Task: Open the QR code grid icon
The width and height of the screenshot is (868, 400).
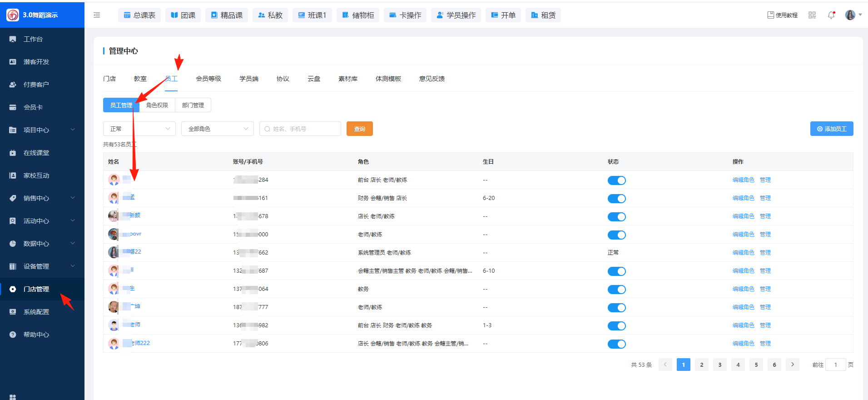Action: click(x=812, y=15)
